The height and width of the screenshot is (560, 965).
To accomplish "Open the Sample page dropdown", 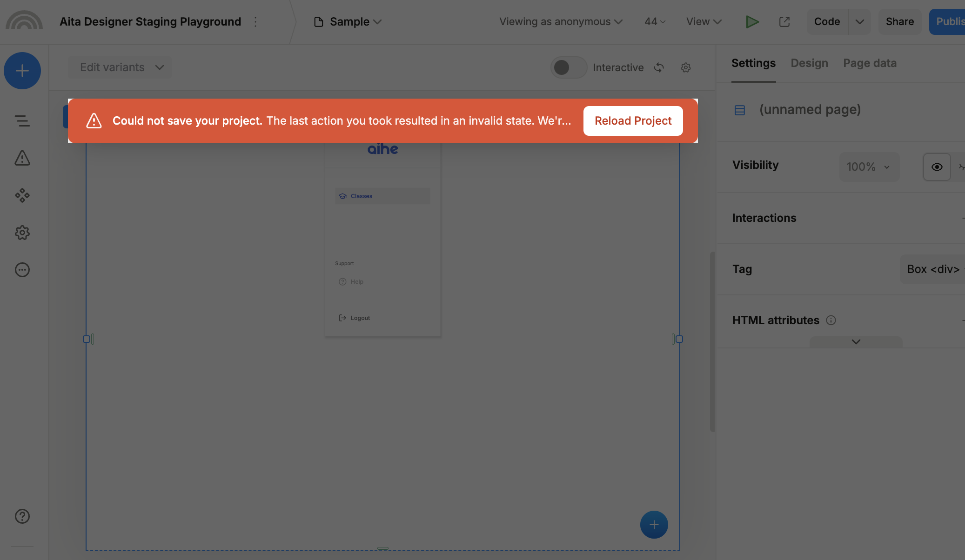I will pyautogui.click(x=349, y=21).
